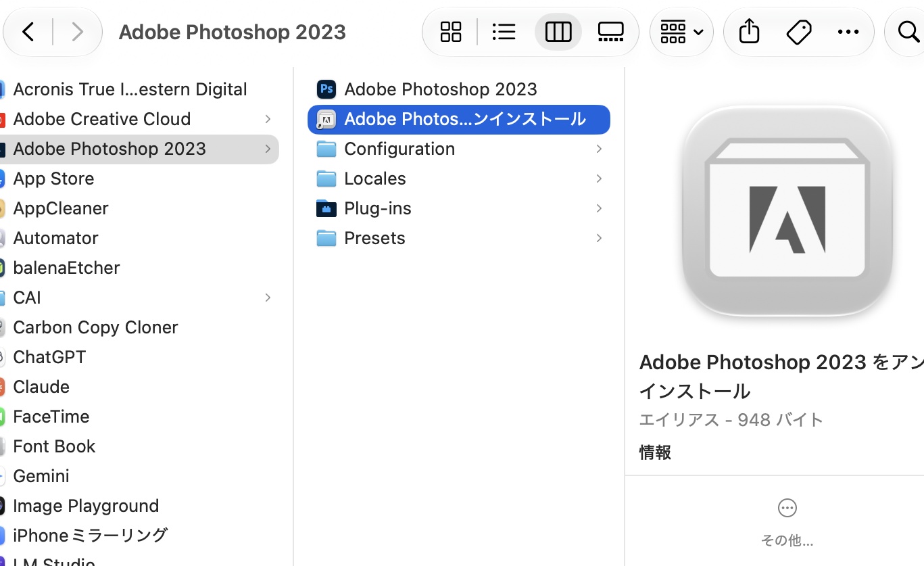Click the Presets folder icon
Image resolution: width=924 pixels, height=566 pixels.
coord(326,238)
